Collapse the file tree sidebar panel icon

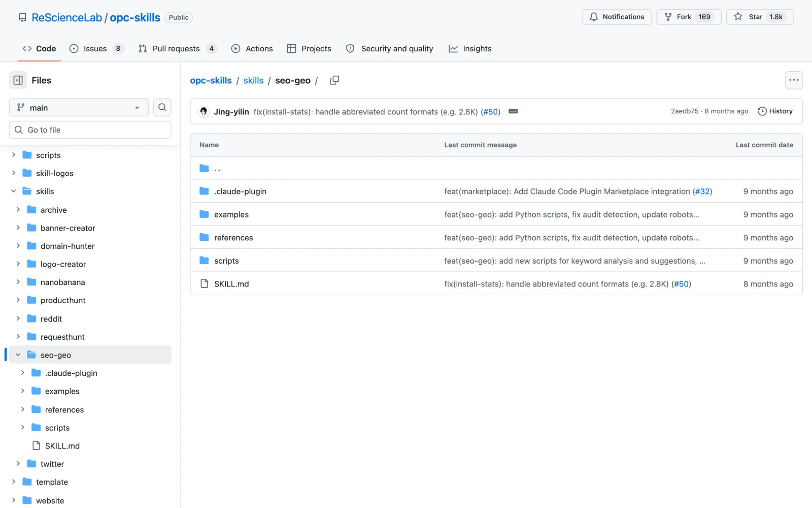[18, 80]
